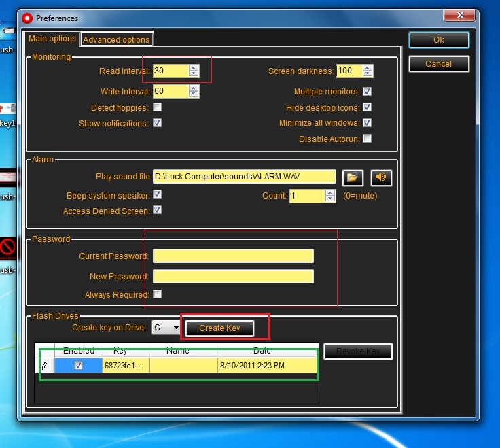Play the alarm sound speaker icon

[381, 177]
